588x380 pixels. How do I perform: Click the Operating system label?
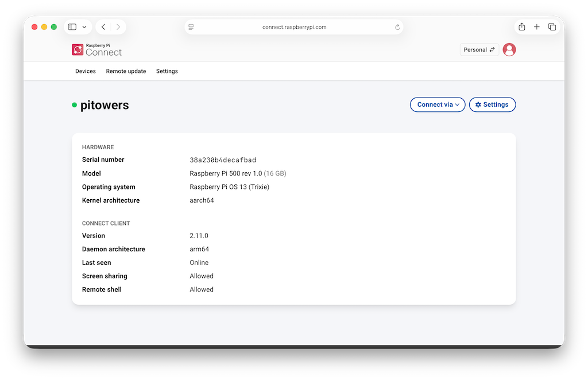click(109, 187)
